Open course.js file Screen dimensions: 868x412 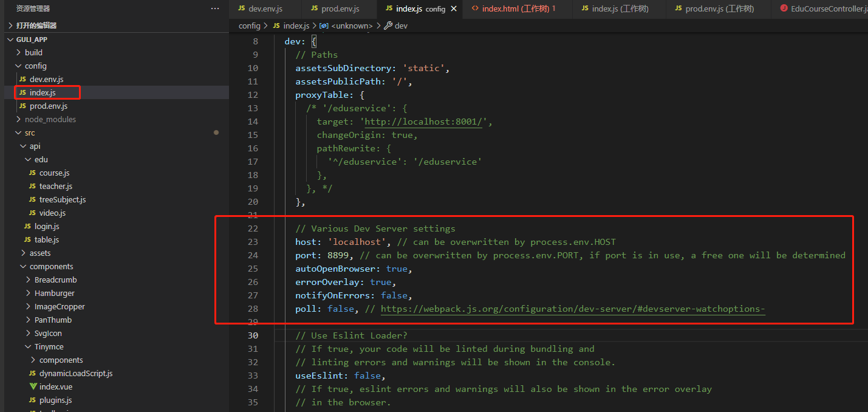click(55, 173)
